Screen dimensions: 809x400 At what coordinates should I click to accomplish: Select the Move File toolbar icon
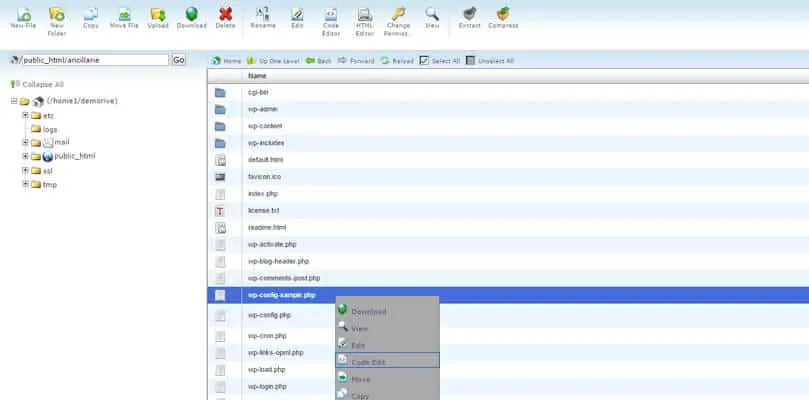[124, 17]
